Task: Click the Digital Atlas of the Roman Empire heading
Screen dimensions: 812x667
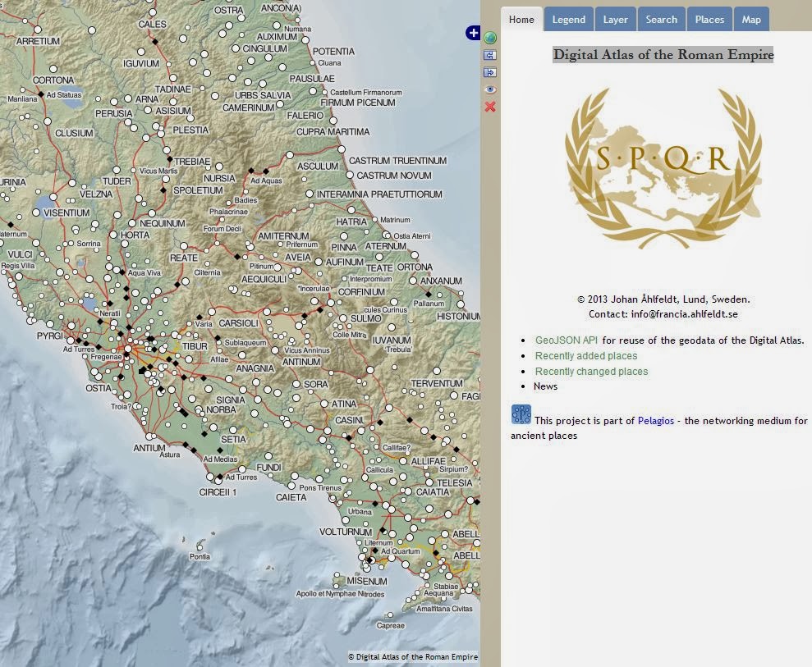Action: 663,54
